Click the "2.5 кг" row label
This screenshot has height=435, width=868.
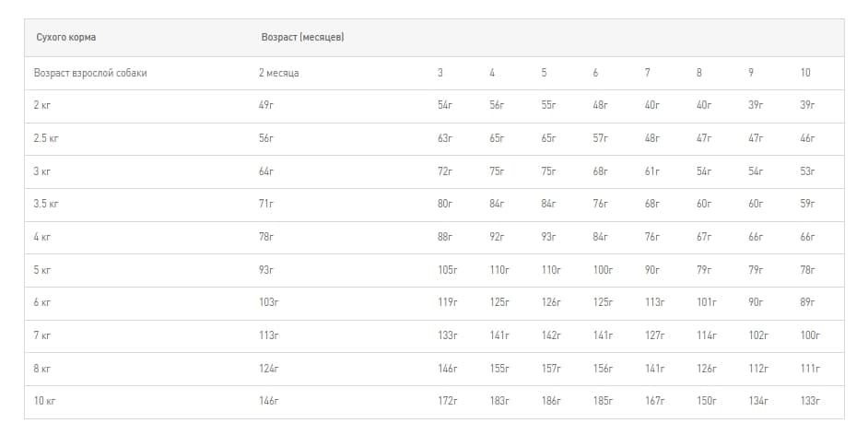(x=46, y=138)
